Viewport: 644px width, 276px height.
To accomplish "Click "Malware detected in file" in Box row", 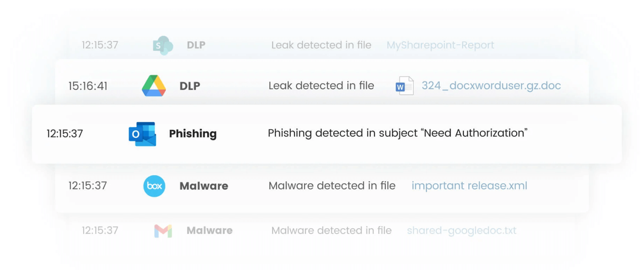I will tap(332, 186).
